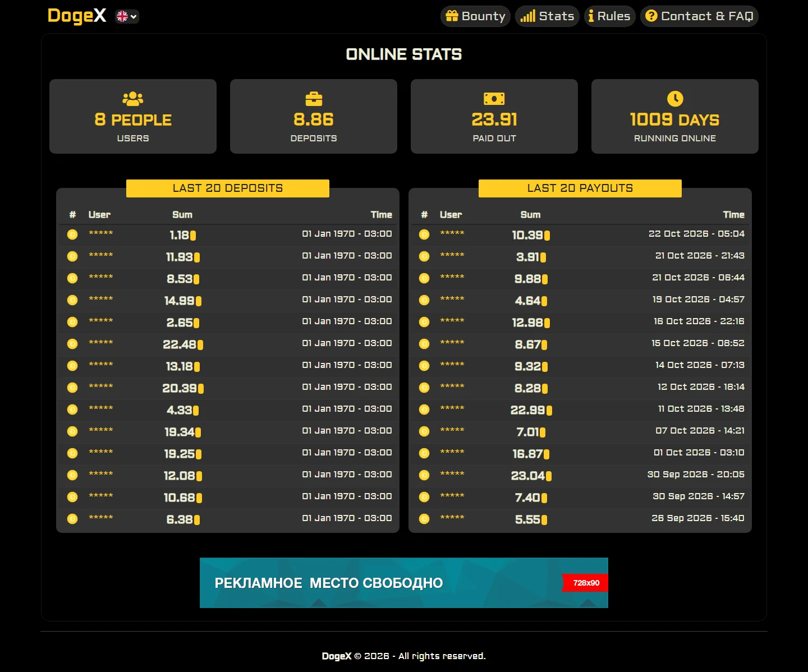This screenshot has width=808, height=672.
Task: Click the 23.91 paid out value
Action: [x=494, y=119]
